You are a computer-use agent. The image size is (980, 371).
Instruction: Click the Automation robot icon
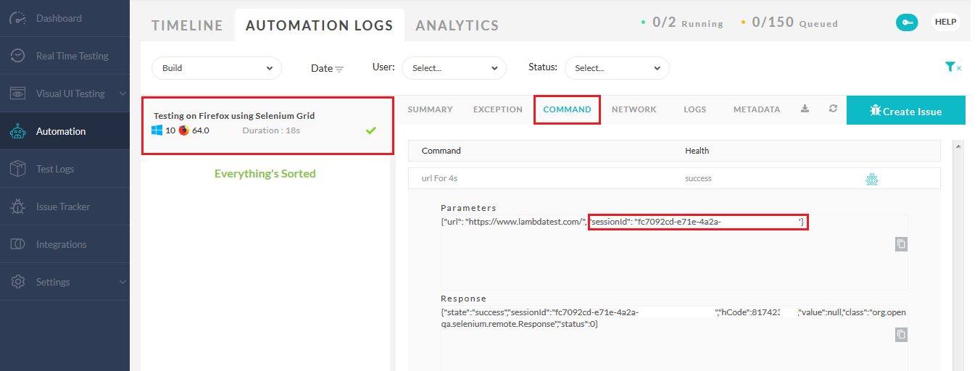click(18, 131)
